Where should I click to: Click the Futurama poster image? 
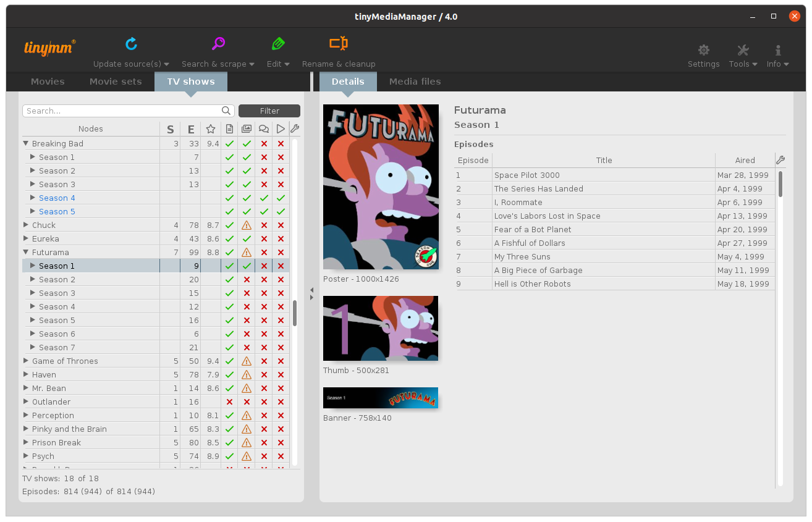[381, 187]
